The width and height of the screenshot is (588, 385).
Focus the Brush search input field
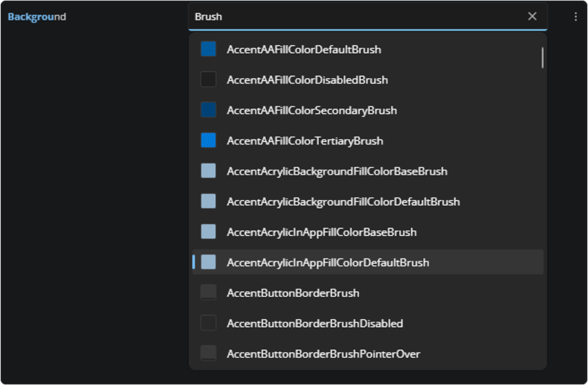[x=356, y=17]
